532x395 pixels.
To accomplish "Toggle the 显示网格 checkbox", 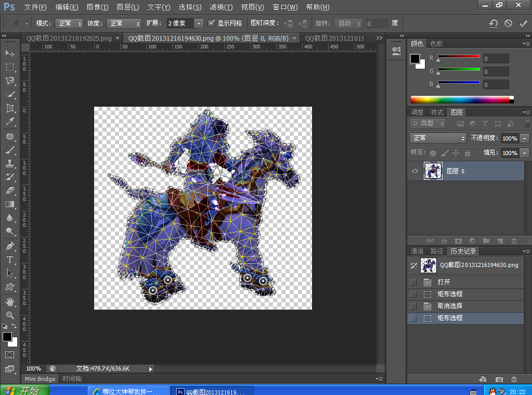I will click(x=211, y=23).
